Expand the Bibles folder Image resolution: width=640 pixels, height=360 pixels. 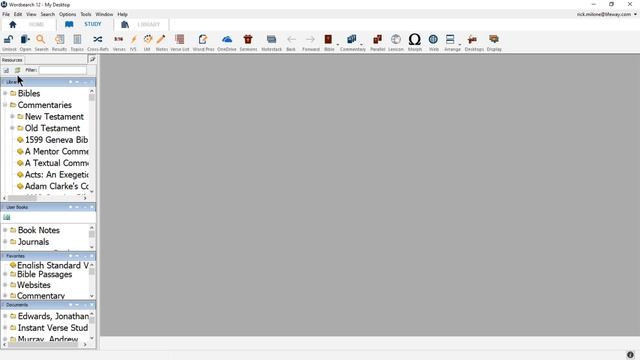5,93
